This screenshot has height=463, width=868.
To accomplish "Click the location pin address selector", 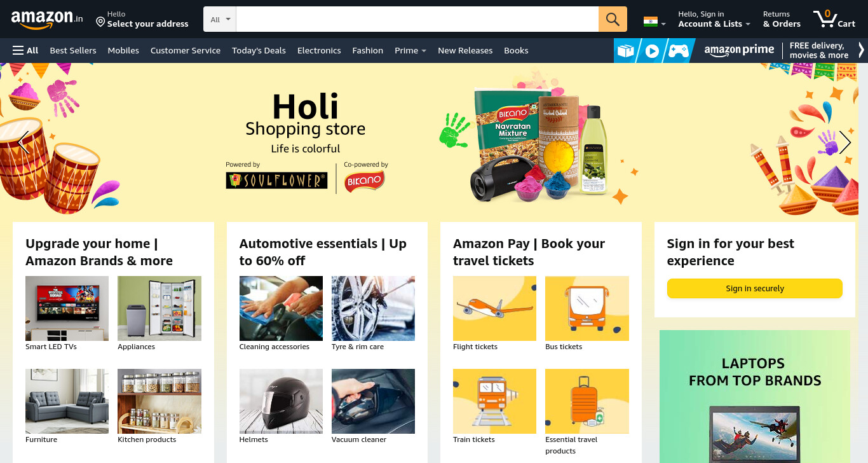I will (x=142, y=19).
